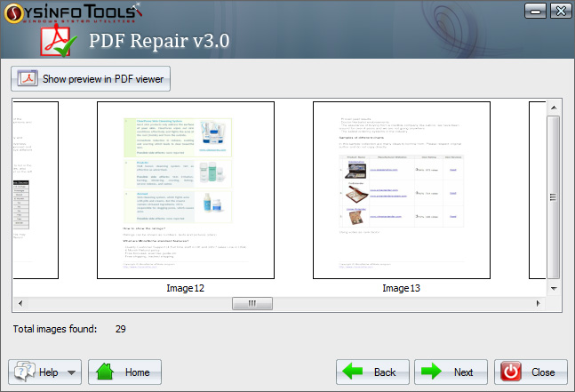Image resolution: width=575 pixels, height=392 pixels.
Task: Select the Image12 caption label
Action: pyautogui.click(x=186, y=288)
